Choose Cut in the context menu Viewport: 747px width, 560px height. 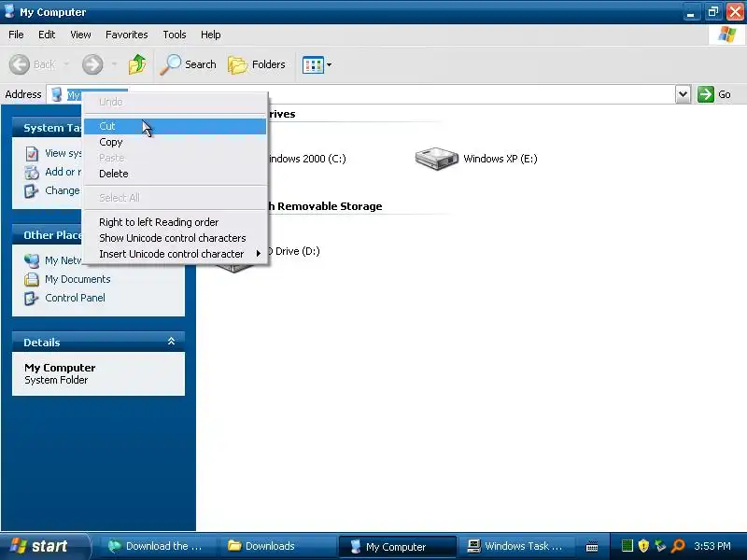point(175,126)
